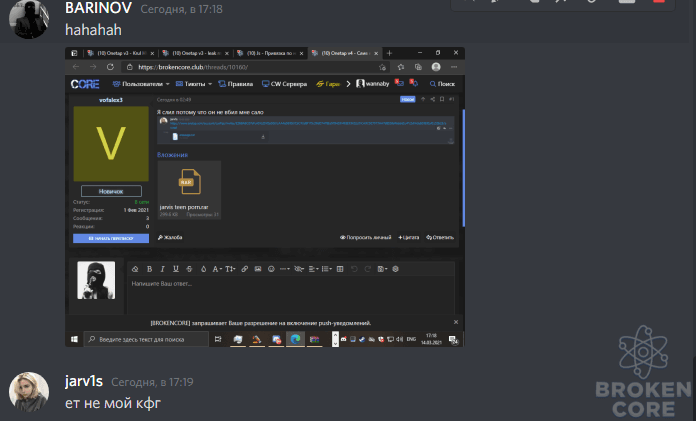The height and width of the screenshot is (421, 696).
Task: Dismiss the push-notification permission banner
Action: [x=456, y=322]
